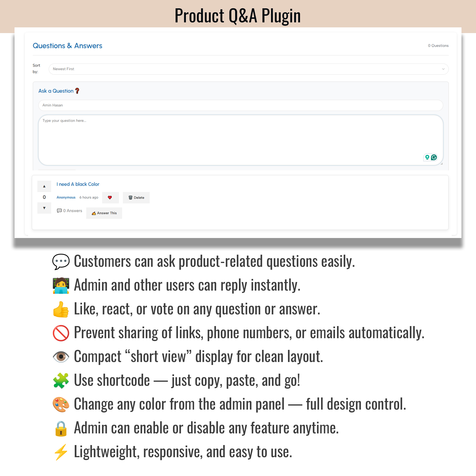
Task: Upvote the 'I need A black Color' question
Action: coord(44,186)
